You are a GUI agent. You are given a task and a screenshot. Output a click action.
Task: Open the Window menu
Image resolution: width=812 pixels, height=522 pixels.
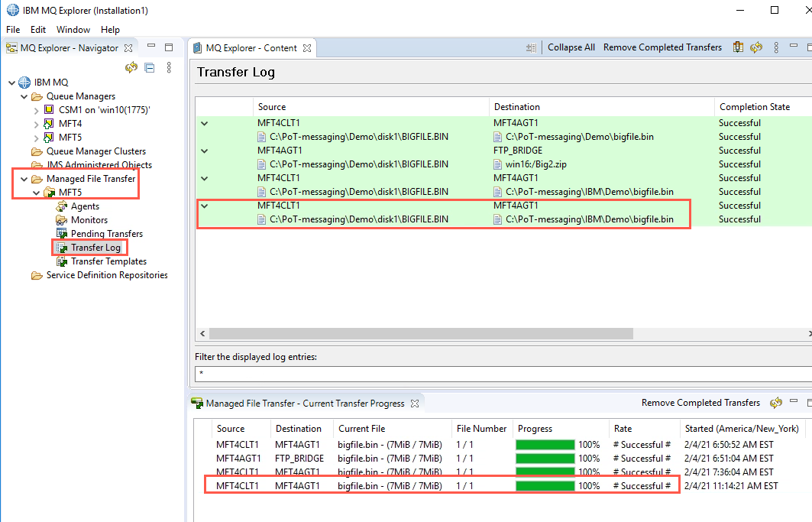pos(73,30)
